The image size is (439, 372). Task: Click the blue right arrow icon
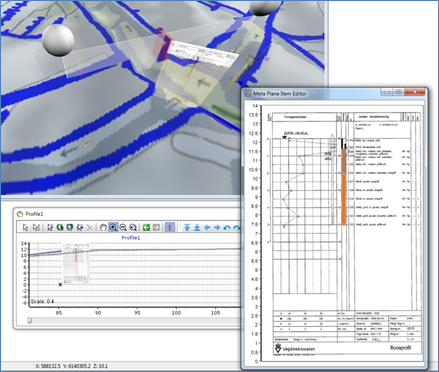click(x=217, y=227)
